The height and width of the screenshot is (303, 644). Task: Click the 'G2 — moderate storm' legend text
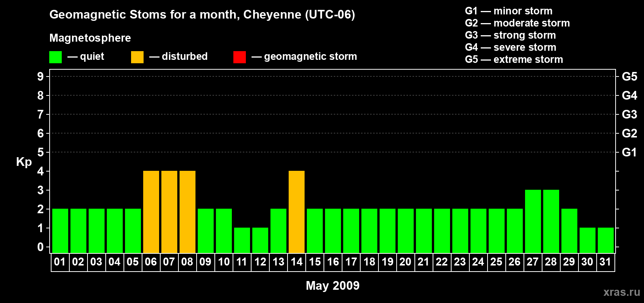point(517,23)
